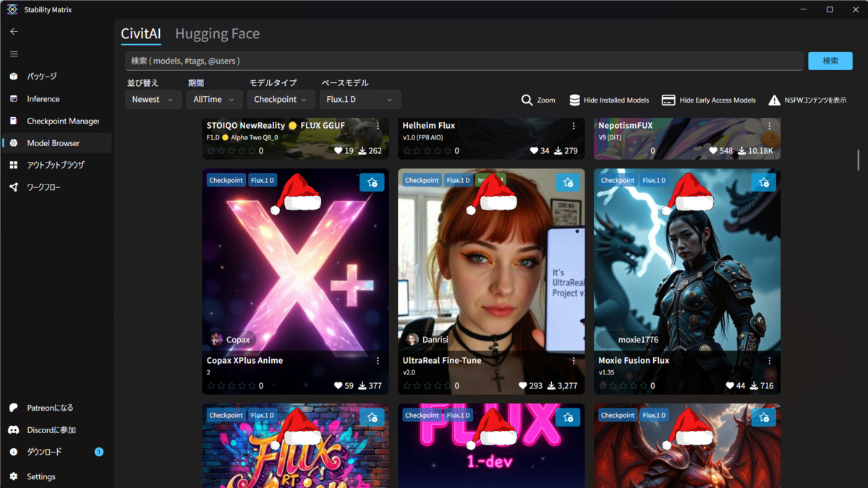Open more options for Moxie Fusion Flux
The height and width of the screenshot is (488, 868).
click(x=770, y=360)
